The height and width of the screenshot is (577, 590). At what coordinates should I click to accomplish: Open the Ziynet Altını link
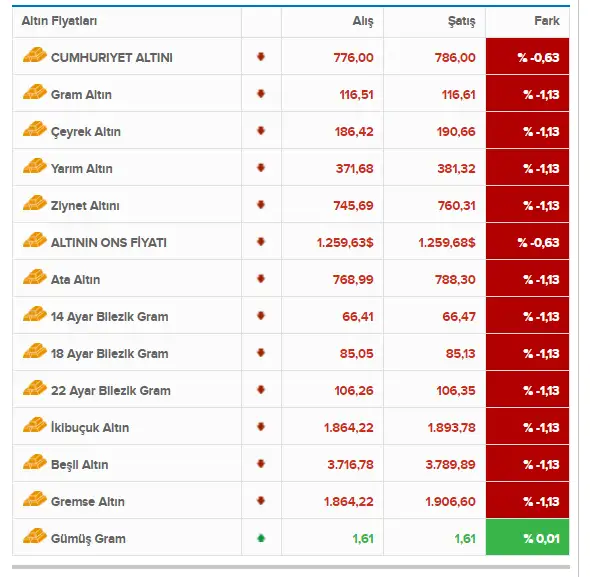tap(85, 206)
